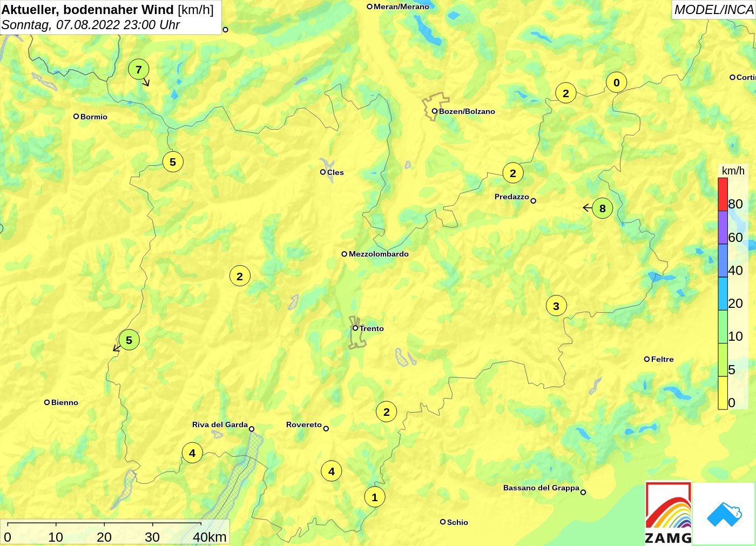
Task: Click the date 'Sonntag, 07.08.2022 23:00 Uhr'
Action: click(91, 25)
